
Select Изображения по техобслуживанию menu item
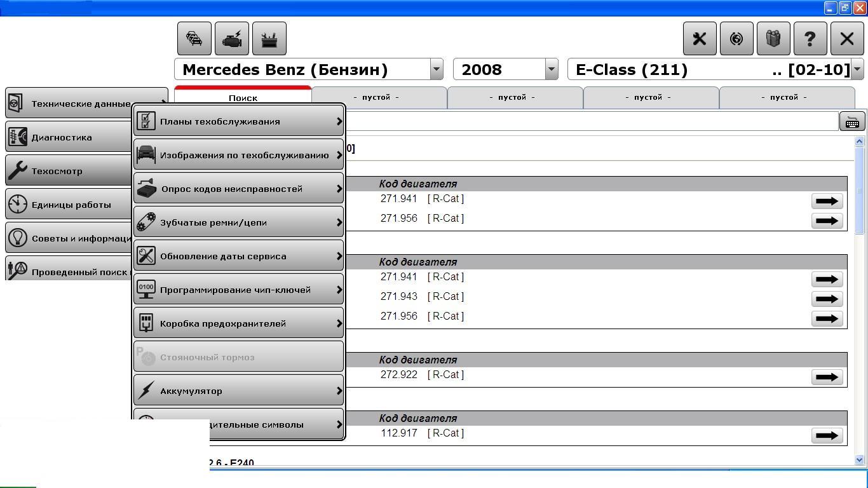coord(239,154)
